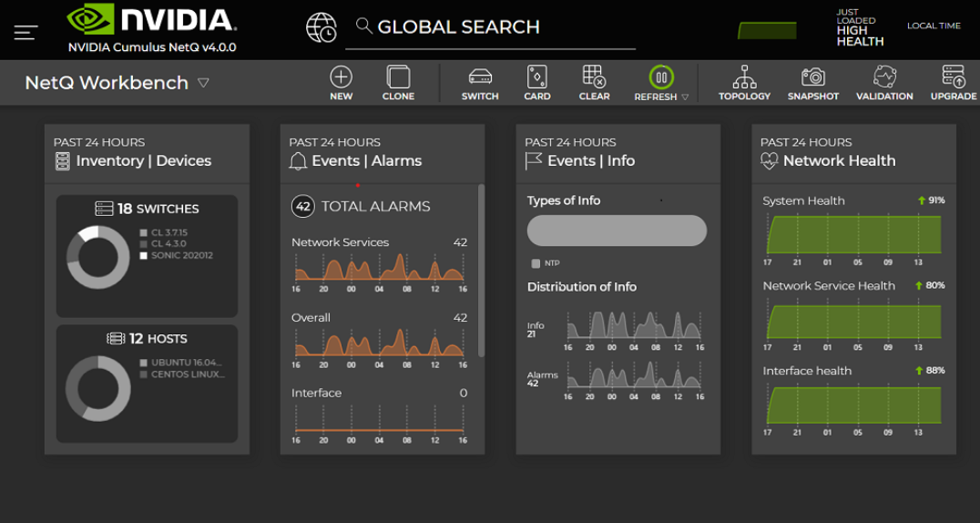Click the NVIDIA logo

[152, 19]
